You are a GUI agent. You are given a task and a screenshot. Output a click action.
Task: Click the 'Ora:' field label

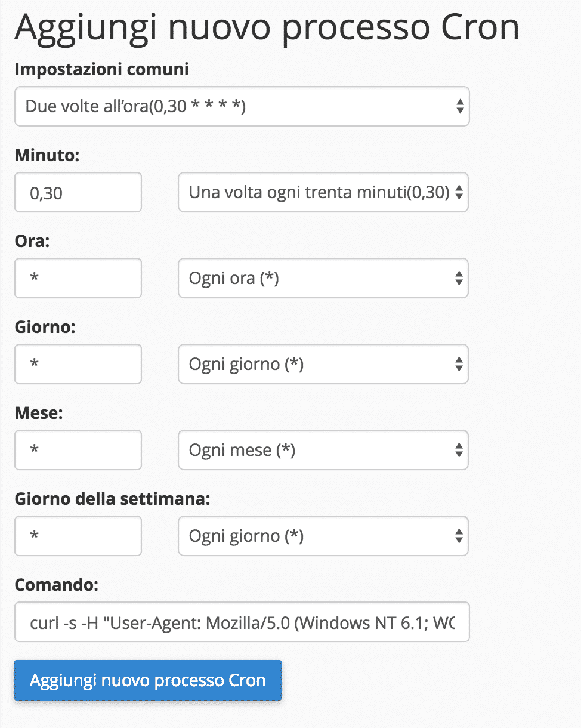pyautogui.click(x=33, y=242)
